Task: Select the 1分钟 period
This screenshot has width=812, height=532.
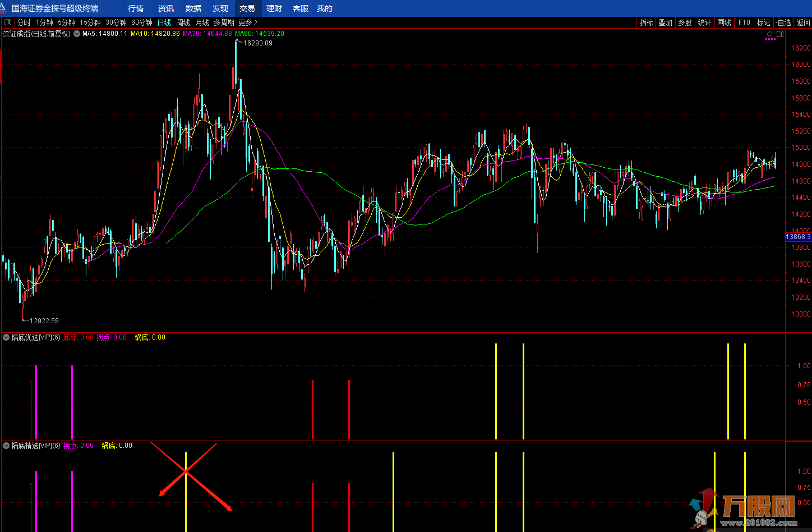Action: [44, 23]
